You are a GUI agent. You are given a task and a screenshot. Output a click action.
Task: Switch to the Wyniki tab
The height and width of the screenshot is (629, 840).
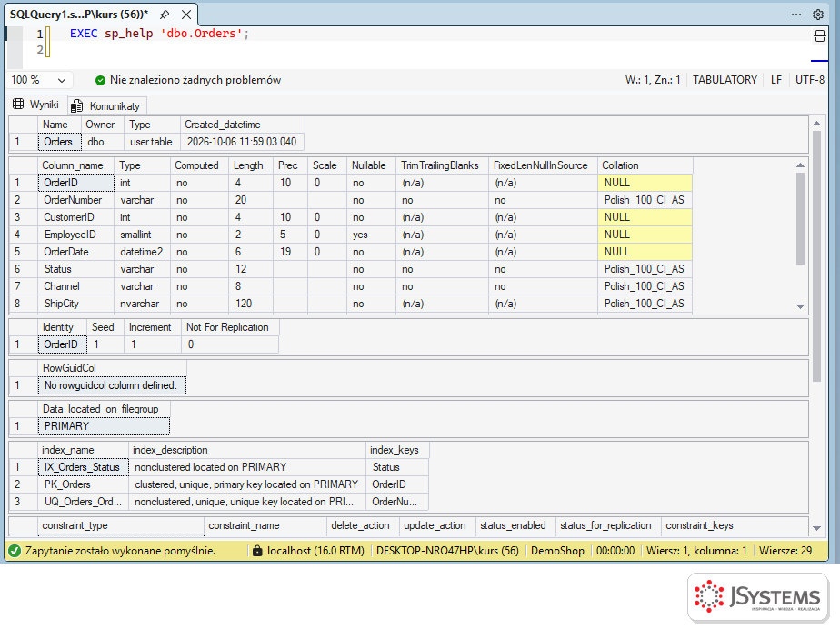(x=36, y=105)
